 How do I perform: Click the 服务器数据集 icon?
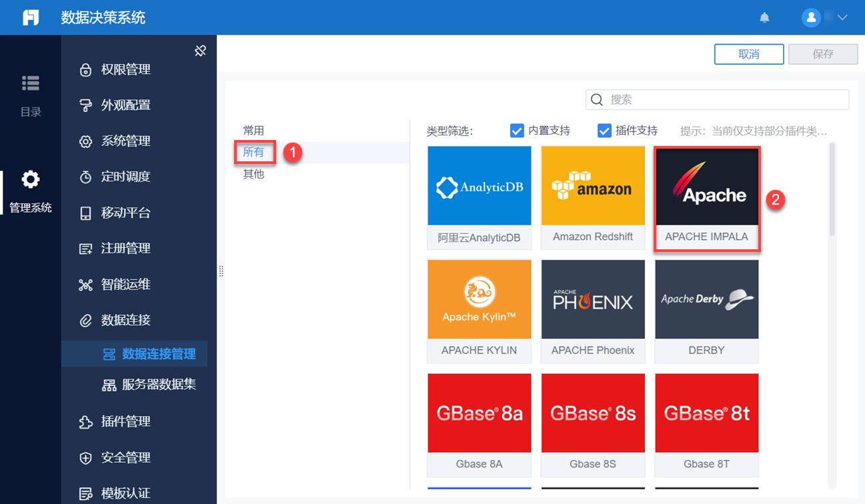(x=109, y=385)
